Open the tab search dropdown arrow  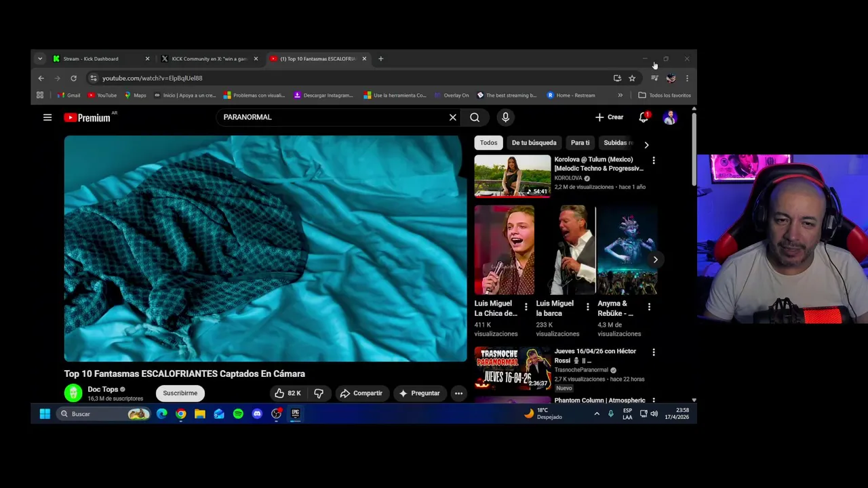[x=40, y=59]
